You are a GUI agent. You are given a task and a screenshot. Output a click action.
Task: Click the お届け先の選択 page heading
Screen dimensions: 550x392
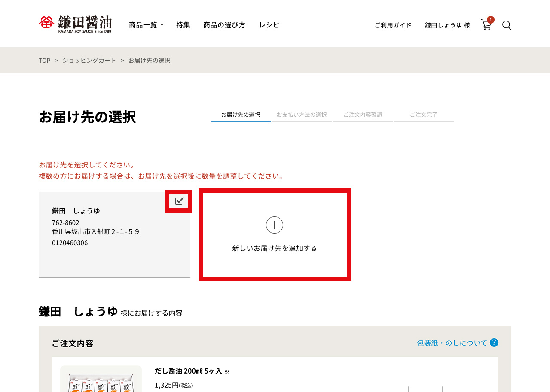[x=88, y=117]
